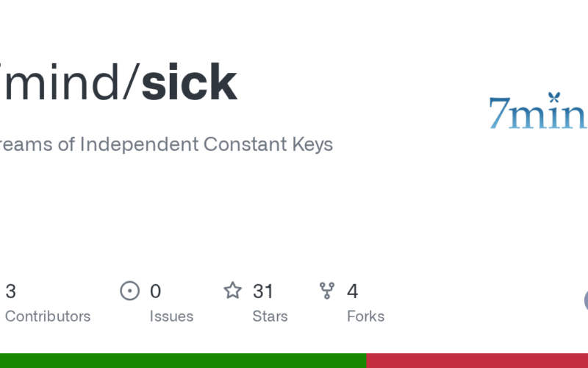This screenshot has height=368, width=588.
Task: Click the 'Independent Constant Keys' description text
Action: point(206,144)
